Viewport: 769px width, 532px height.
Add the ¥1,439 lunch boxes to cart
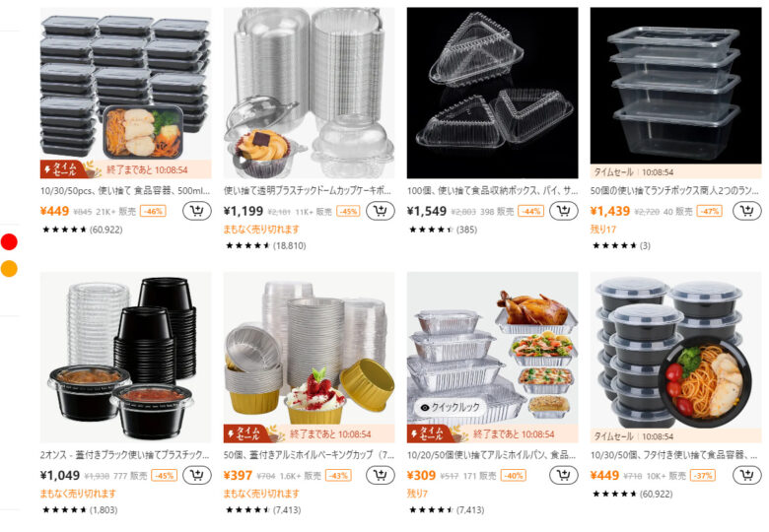[x=747, y=211]
